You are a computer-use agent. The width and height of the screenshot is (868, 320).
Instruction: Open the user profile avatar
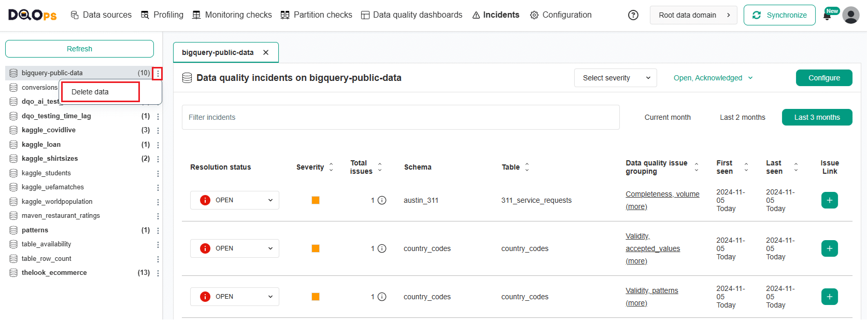click(851, 15)
